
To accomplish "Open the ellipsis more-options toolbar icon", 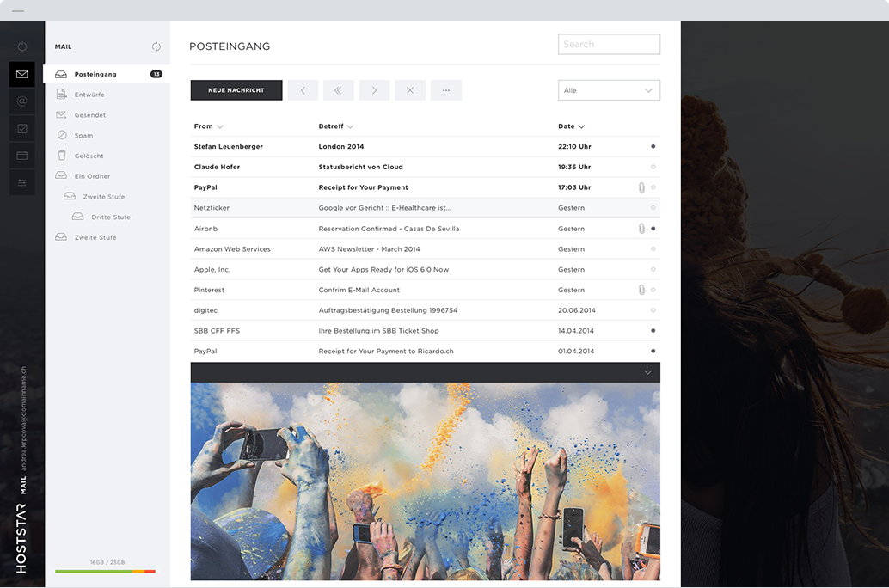I will pos(446,89).
